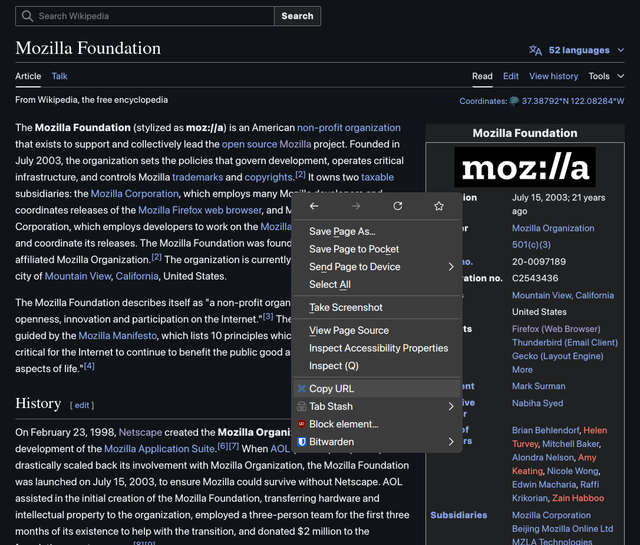Choose Select All from context menu

pos(377,285)
